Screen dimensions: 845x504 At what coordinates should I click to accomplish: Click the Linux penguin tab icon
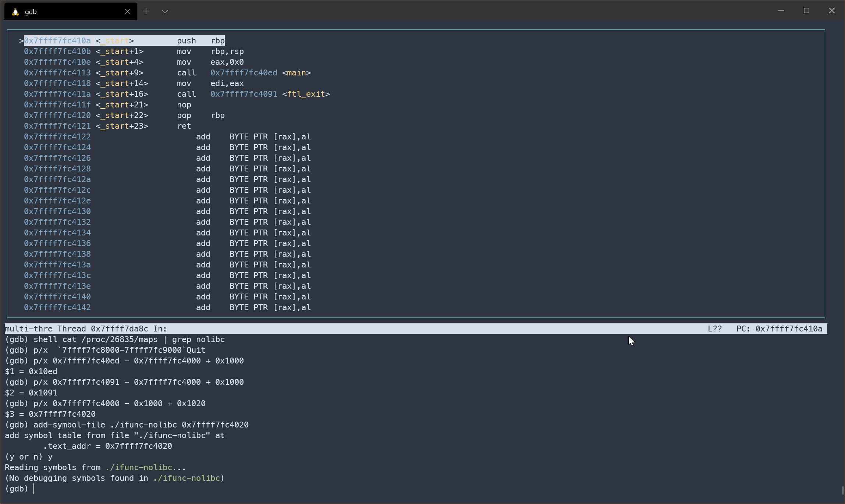(15, 12)
